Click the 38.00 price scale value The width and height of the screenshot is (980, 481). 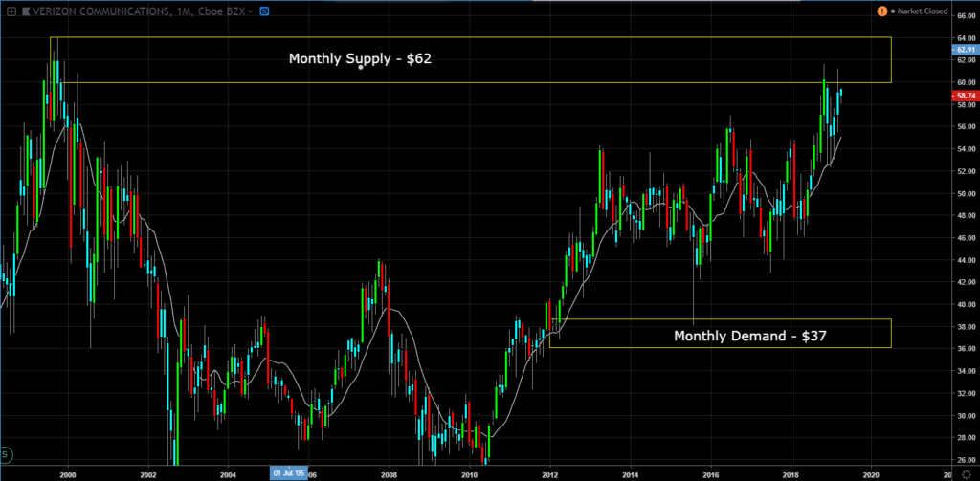(x=966, y=327)
